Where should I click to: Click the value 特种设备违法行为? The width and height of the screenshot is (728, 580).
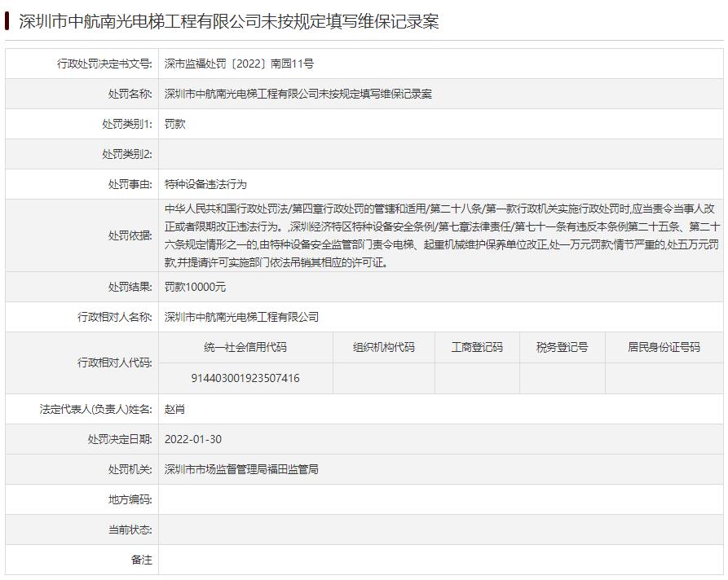click(x=205, y=184)
